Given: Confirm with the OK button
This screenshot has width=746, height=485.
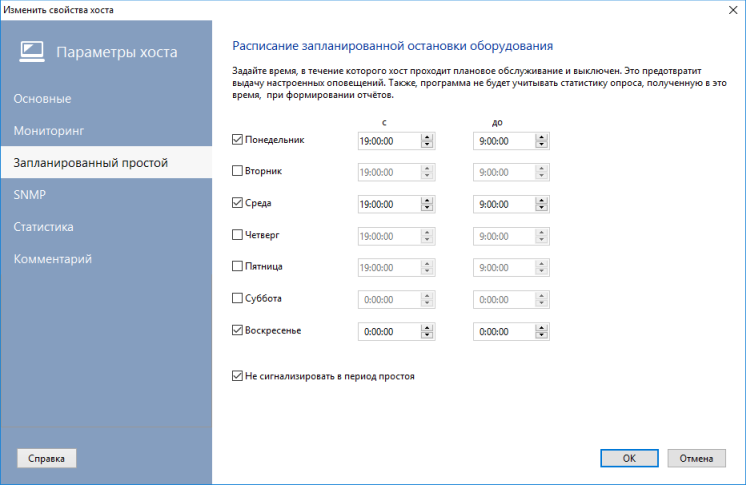Looking at the screenshot, I should point(629,458).
